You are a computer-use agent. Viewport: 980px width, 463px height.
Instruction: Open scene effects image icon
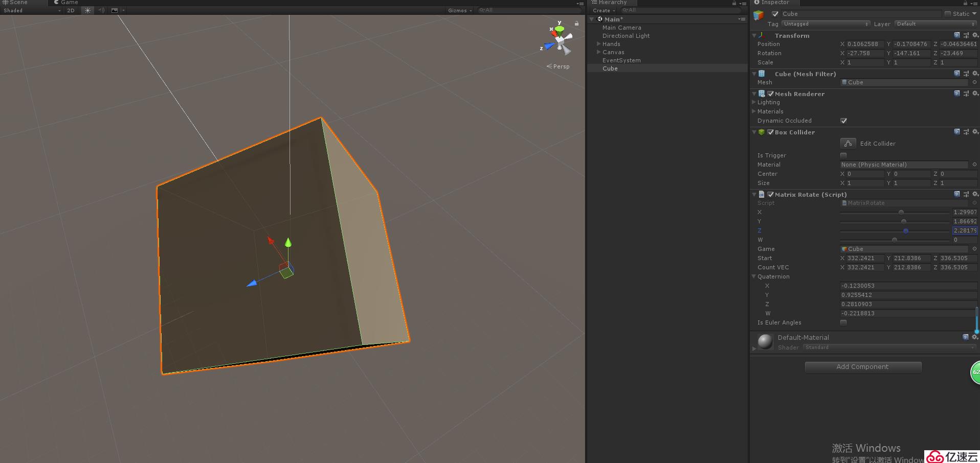click(115, 10)
